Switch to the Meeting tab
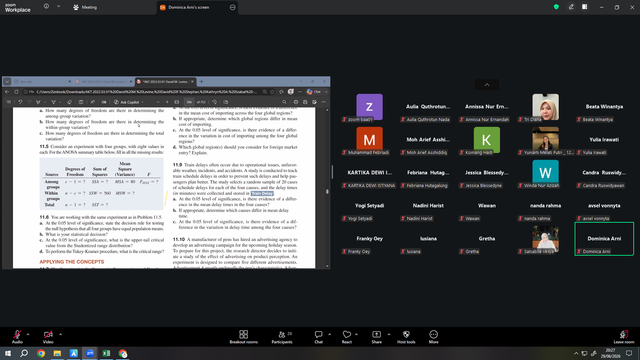This screenshot has width=640, height=360. tap(85, 7)
